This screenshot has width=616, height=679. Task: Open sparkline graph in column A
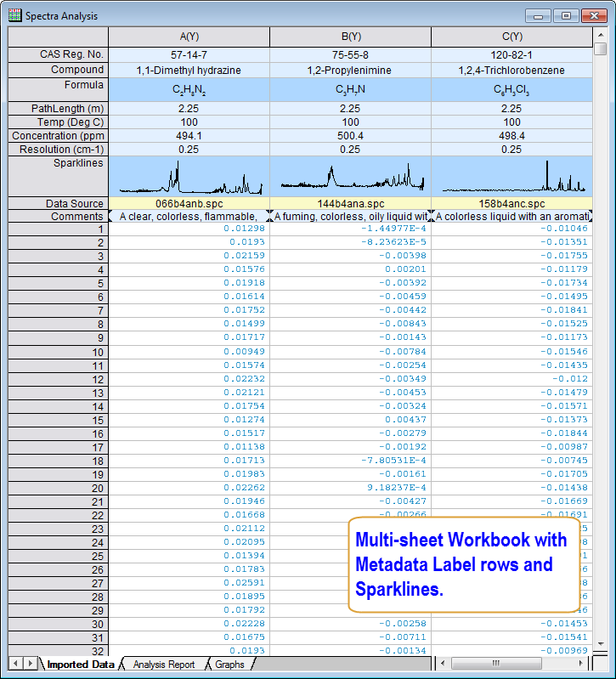point(189,176)
